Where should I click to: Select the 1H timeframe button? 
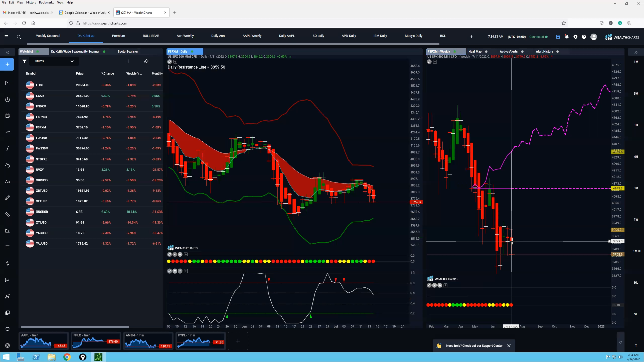[636, 125]
